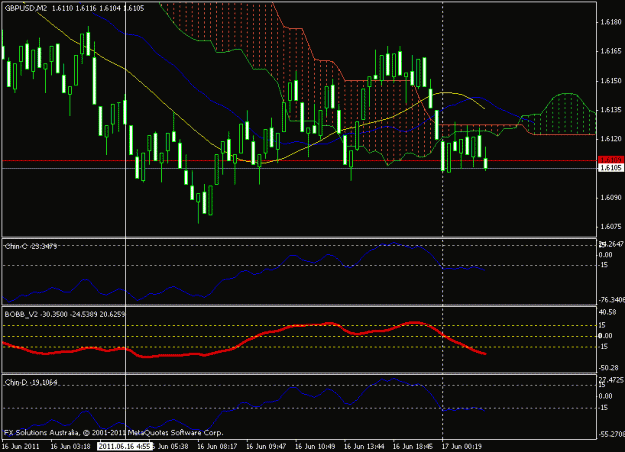The height and width of the screenshot is (452, 625).
Task: Click the 16 Jun 09:47 time axis label
Action: (x=266, y=446)
